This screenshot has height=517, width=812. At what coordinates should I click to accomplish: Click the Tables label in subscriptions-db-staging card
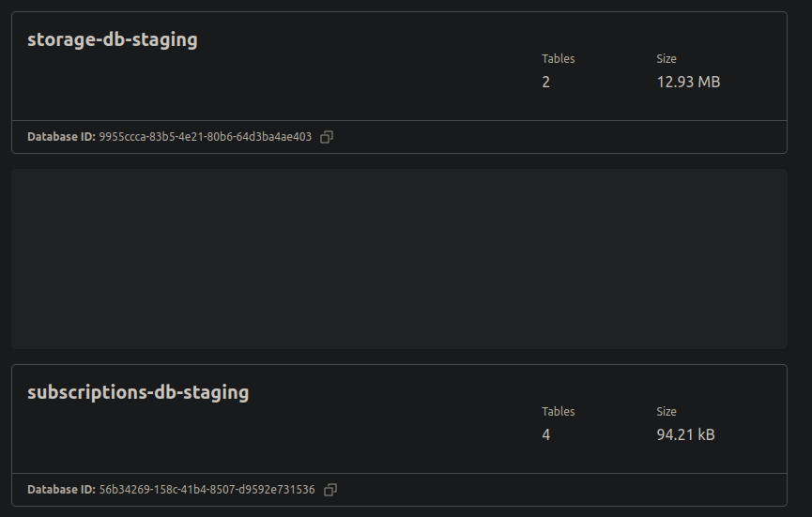click(559, 412)
